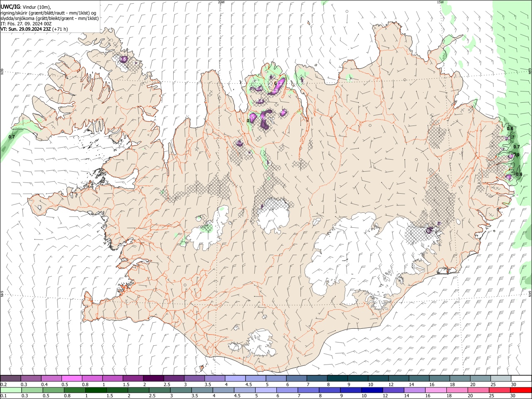The width and height of the screenshot is (532, 399).
Task: Click snow legend darkest purple swatch at 2
Action: [x=153, y=378]
